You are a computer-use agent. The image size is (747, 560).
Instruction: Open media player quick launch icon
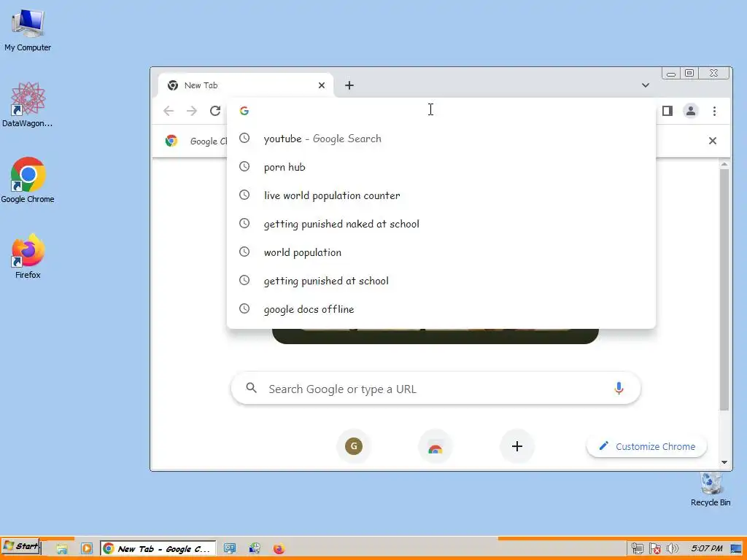pos(86,548)
